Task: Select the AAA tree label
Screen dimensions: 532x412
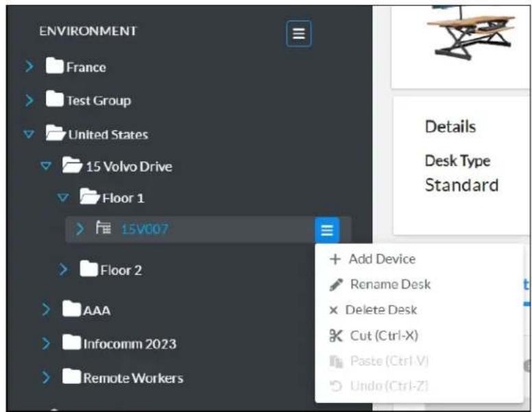Action: pos(97,311)
